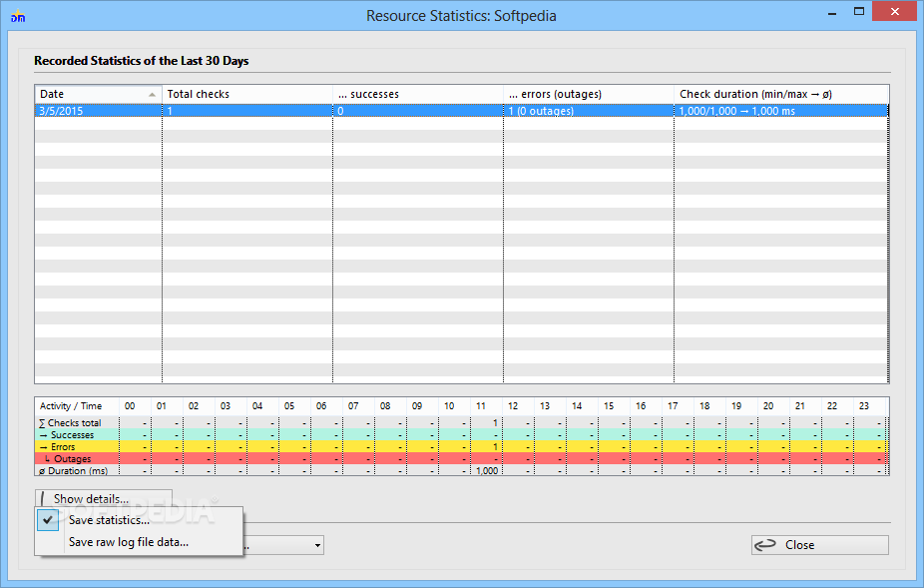Open the dropdown arrow beside the menu
This screenshot has width=924, height=588.
[317, 545]
